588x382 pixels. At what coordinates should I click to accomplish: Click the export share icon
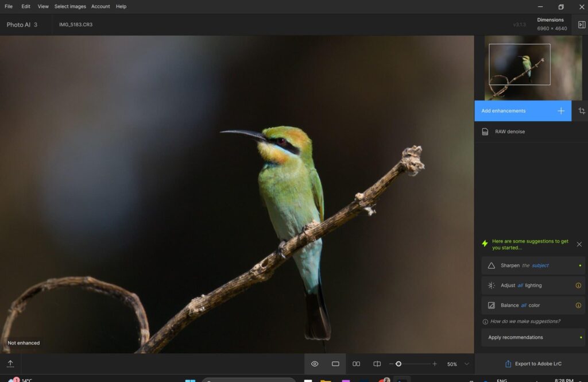[x=508, y=364]
